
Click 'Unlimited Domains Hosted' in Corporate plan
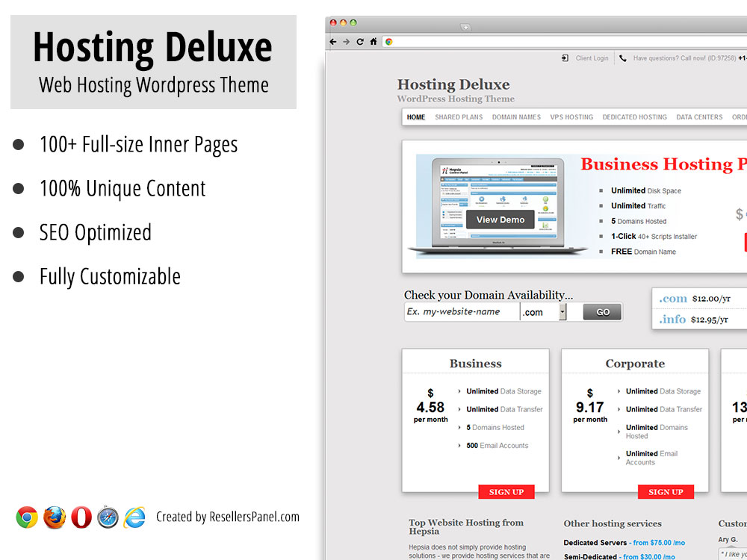coord(657,432)
